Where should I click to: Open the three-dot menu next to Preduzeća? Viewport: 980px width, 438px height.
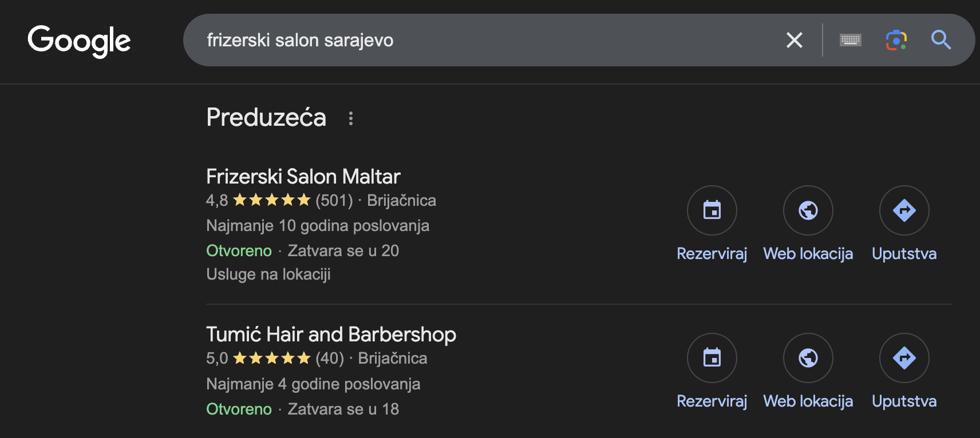[x=351, y=118]
